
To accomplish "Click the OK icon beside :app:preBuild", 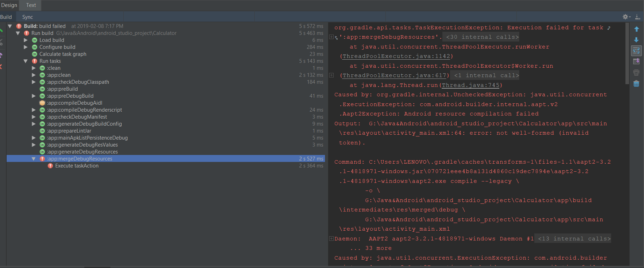I will [42, 89].
